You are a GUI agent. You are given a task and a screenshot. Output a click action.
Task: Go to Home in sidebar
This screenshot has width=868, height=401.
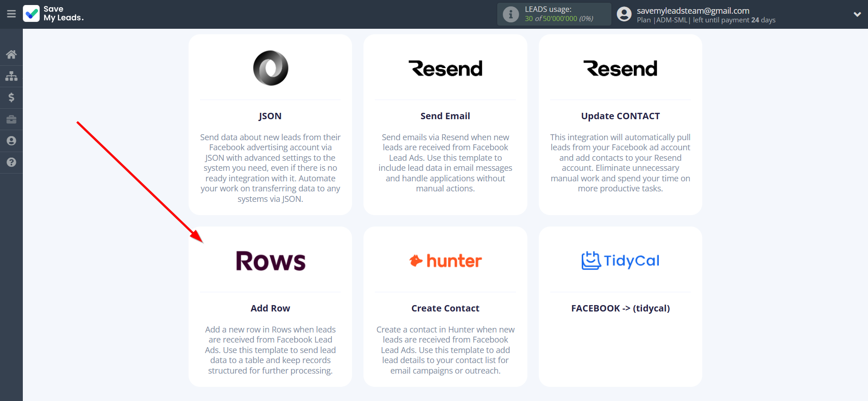11,54
